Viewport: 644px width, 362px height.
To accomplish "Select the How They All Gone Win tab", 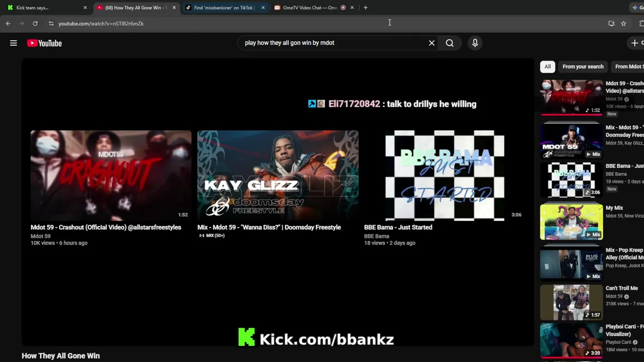I will click(136, 8).
